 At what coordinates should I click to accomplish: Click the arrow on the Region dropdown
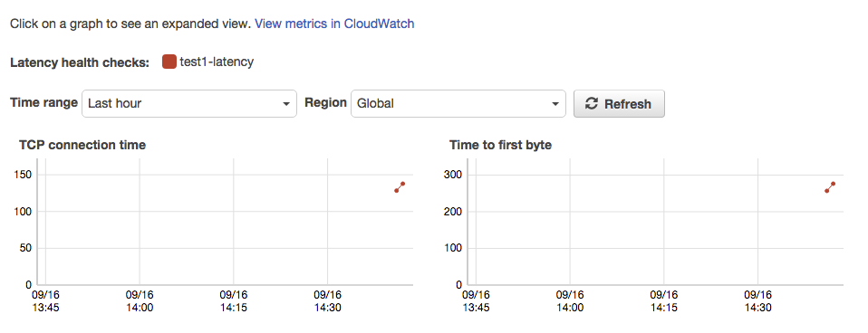(x=555, y=104)
